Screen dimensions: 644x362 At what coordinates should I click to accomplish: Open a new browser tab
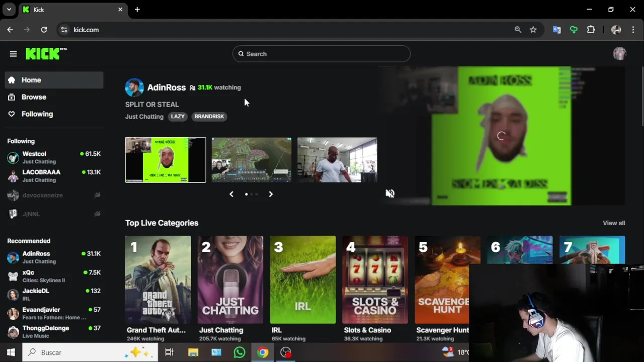137,10
